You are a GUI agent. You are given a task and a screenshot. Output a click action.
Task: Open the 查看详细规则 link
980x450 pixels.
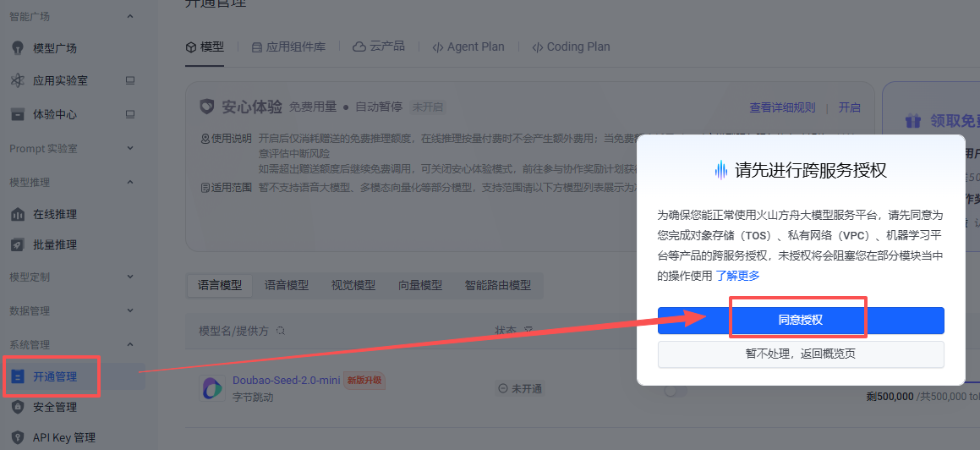(782, 107)
